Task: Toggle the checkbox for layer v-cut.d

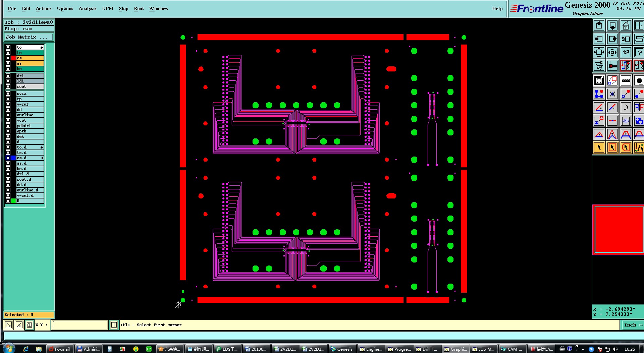Action: (x=8, y=195)
